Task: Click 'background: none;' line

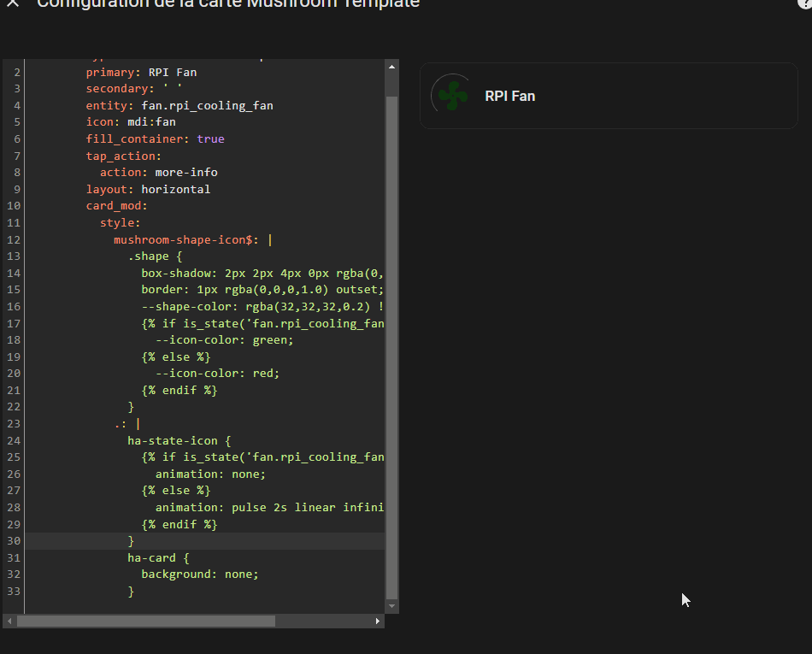Action: coord(200,574)
